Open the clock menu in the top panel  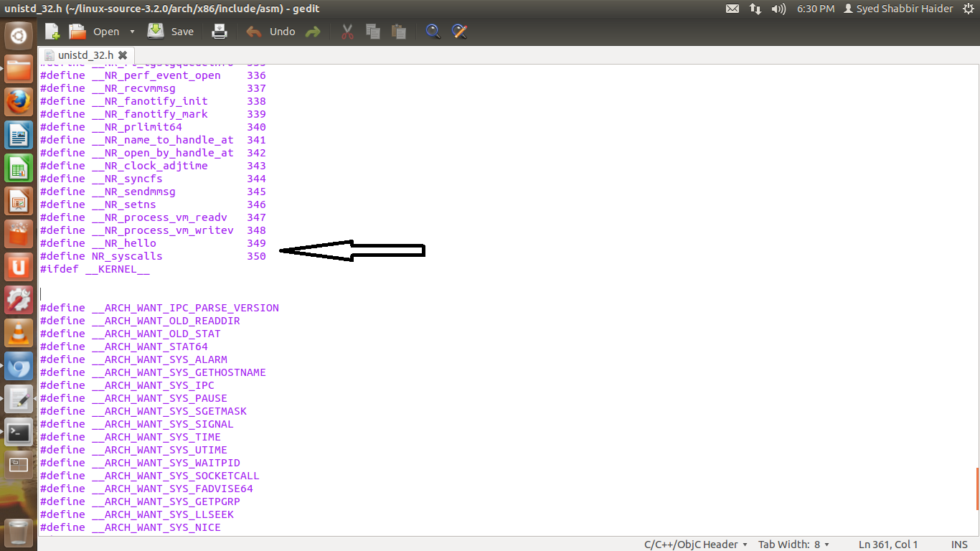(x=816, y=9)
